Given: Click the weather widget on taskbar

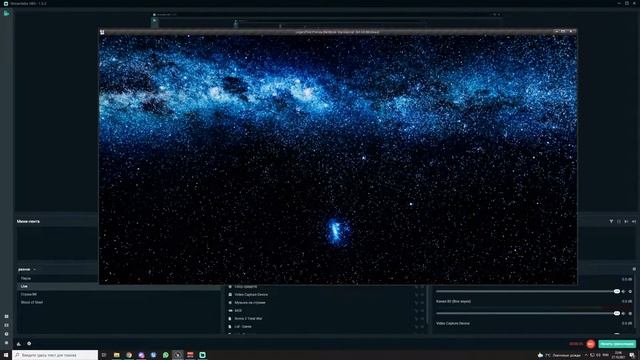Looking at the screenshot, I should pyautogui.click(x=559, y=355).
